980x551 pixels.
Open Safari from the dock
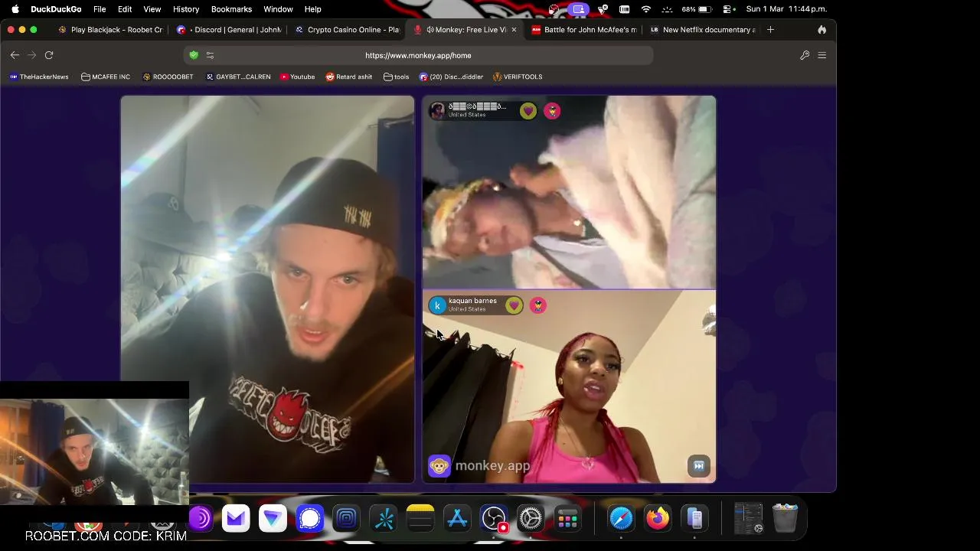click(621, 519)
